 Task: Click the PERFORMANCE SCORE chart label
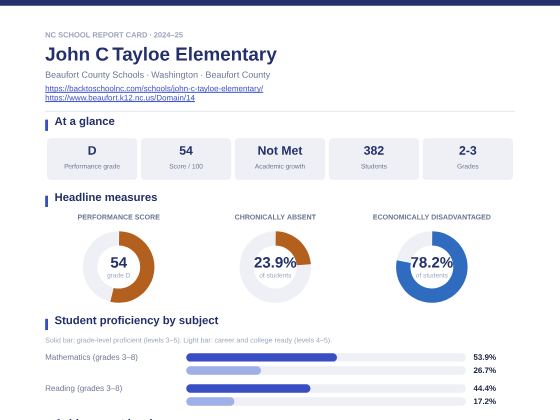click(119, 217)
